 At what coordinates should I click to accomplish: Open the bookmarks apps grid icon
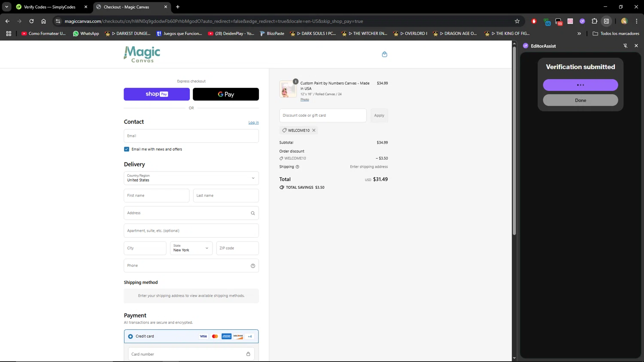click(x=9, y=33)
